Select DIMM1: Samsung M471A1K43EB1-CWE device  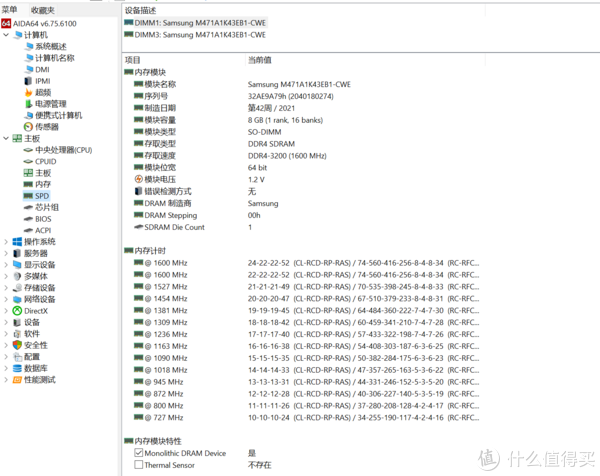click(x=195, y=23)
